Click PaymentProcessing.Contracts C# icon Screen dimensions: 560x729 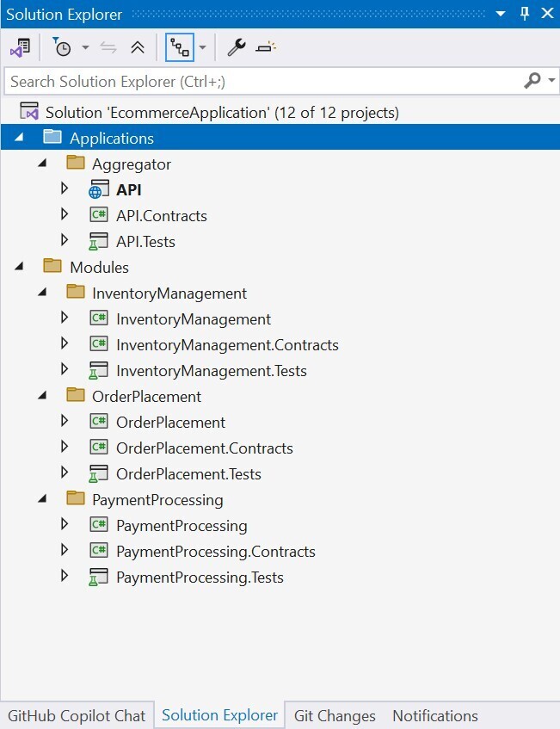tap(99, 550)
